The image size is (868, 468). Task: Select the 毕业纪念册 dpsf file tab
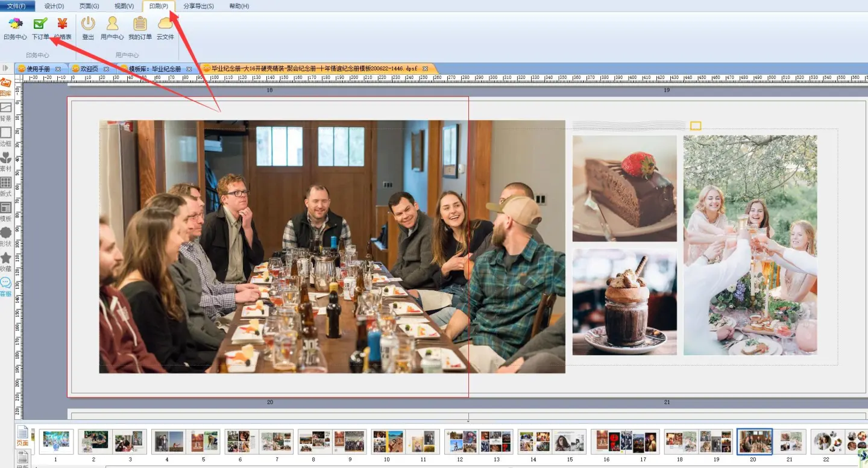[x=313, y=69]
